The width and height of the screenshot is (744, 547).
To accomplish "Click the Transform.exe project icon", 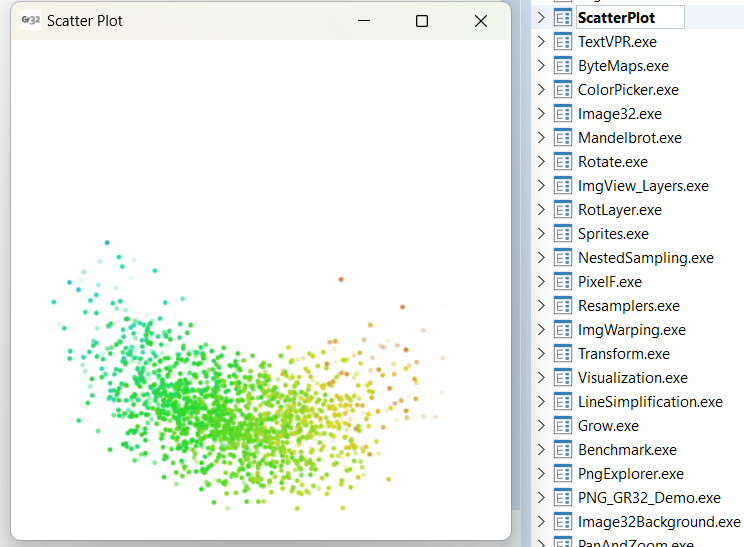I will tap(563, 354).
